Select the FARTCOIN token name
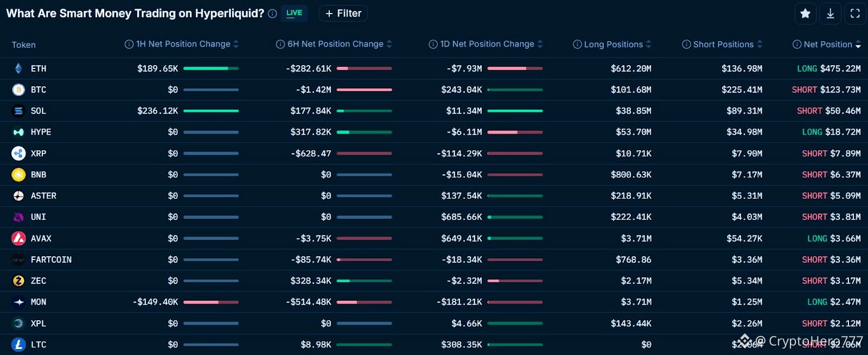Viewport: 868px width, 355px height. pyautogui.click(x=51, y=260)
